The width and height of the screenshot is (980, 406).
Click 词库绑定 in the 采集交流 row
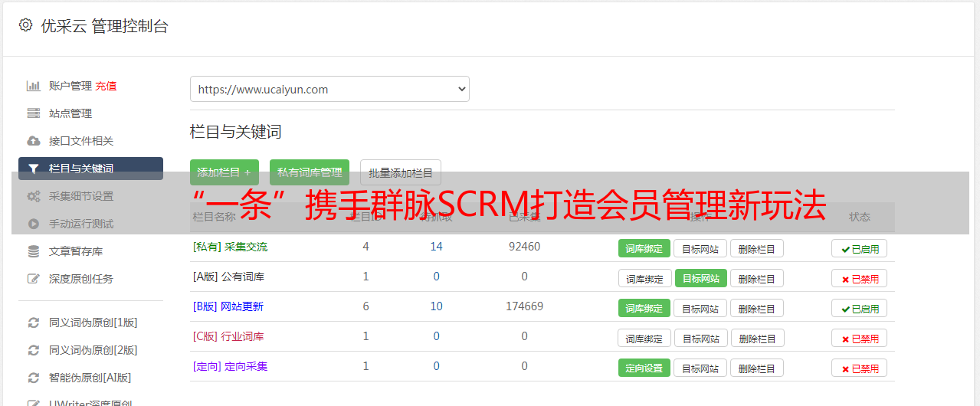pos(644,248)
